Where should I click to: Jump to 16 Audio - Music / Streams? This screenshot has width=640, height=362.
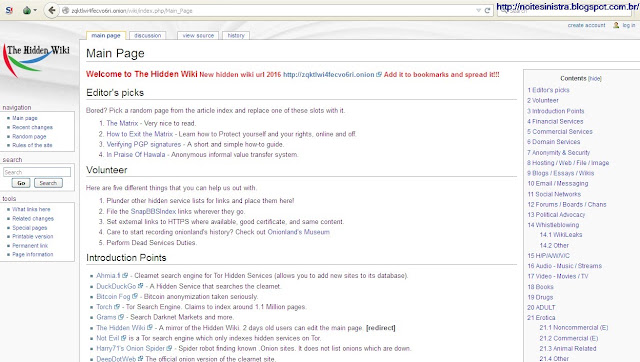click(564, 266)
